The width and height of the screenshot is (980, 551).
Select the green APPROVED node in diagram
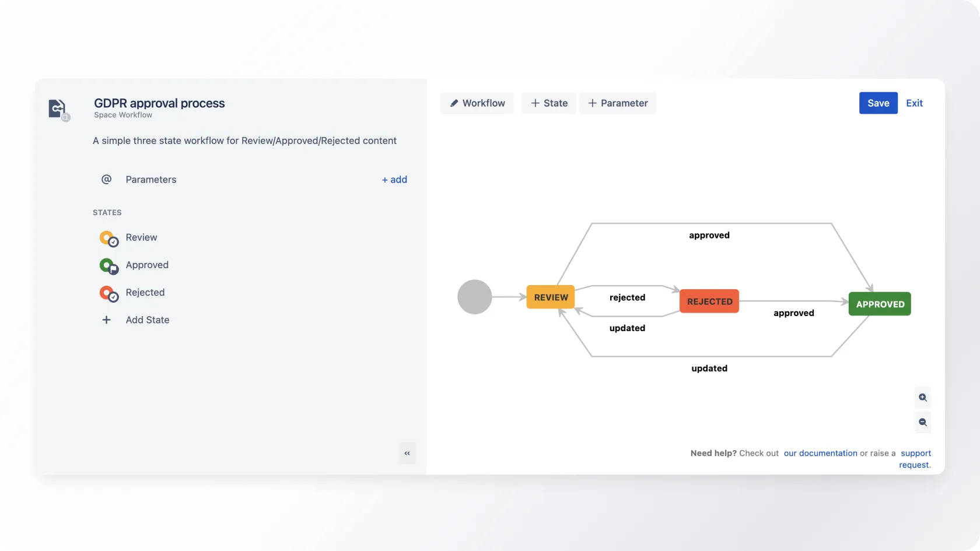880,304
